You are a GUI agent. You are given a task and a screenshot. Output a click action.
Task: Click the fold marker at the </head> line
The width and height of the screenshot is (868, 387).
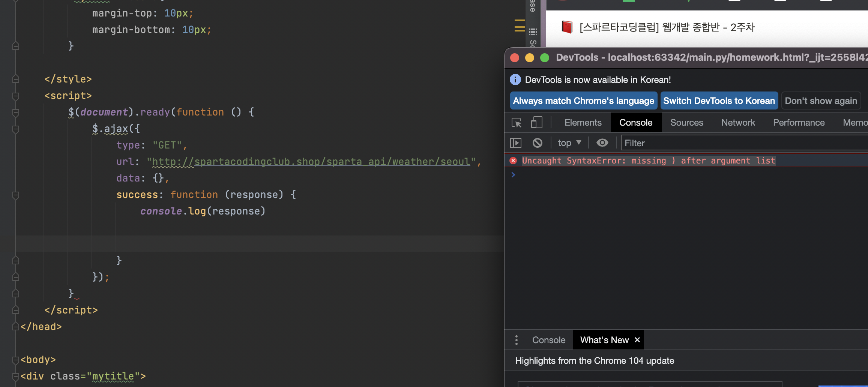pyautogui.click(x=16, y=327)
